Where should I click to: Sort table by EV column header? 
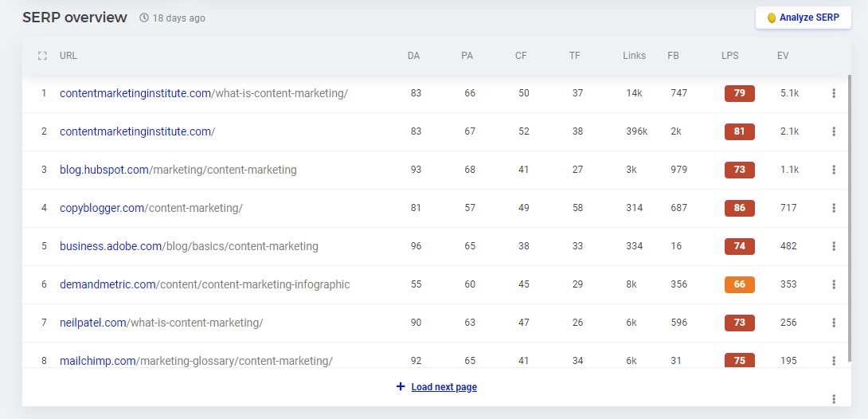point(783,56)
